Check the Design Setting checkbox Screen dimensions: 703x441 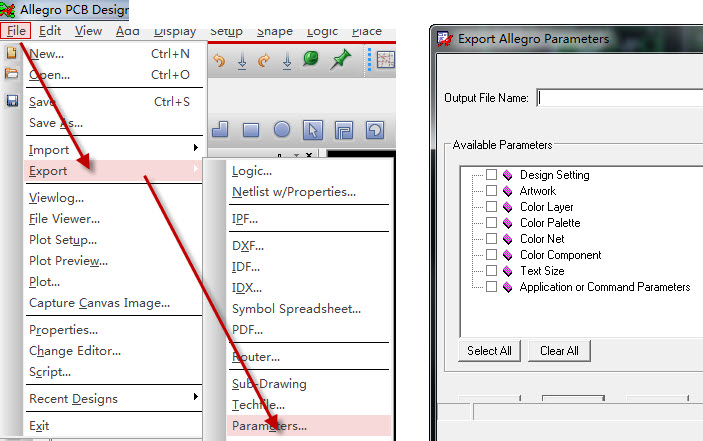pos(491,174)
